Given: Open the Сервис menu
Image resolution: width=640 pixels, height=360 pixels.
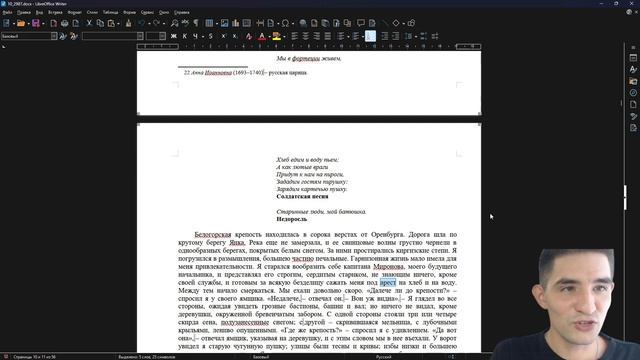Looking at the screenshot, I should [147, 13].
